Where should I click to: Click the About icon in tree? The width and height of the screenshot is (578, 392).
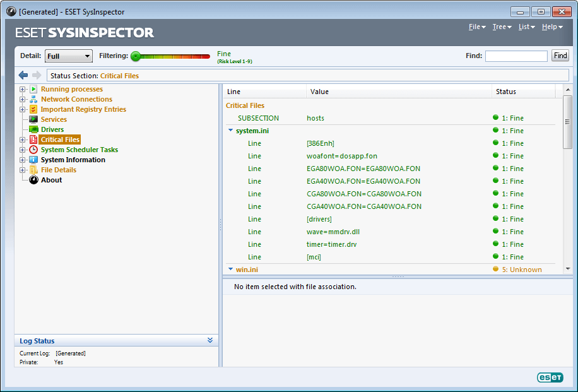(33, 180)
